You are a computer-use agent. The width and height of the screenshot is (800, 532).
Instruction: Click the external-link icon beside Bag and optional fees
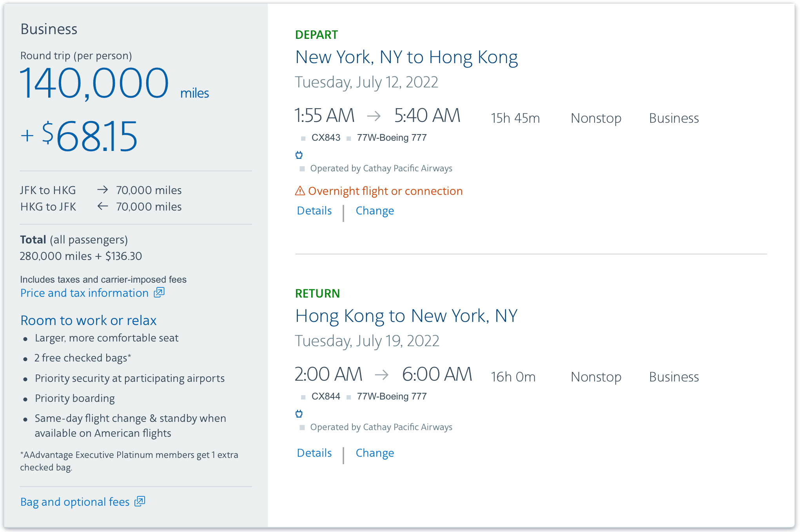pos(140,501)
